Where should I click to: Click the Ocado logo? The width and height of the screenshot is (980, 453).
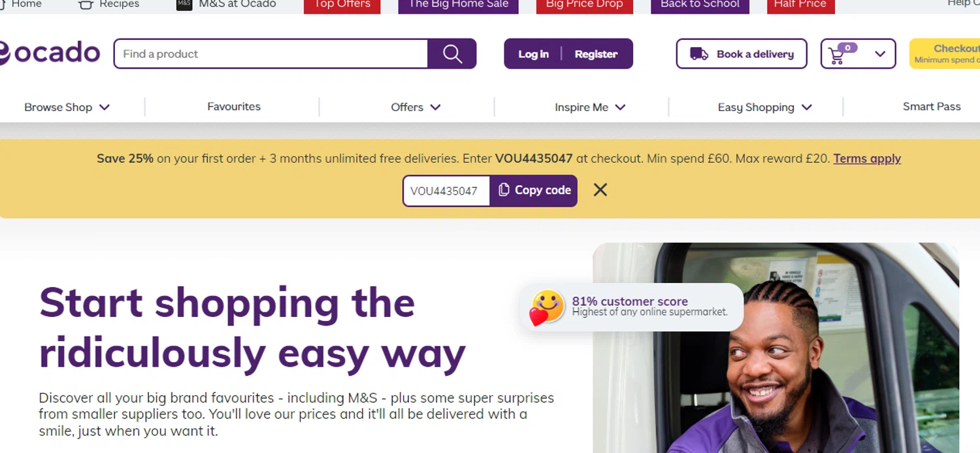click(x=50, y=53)
